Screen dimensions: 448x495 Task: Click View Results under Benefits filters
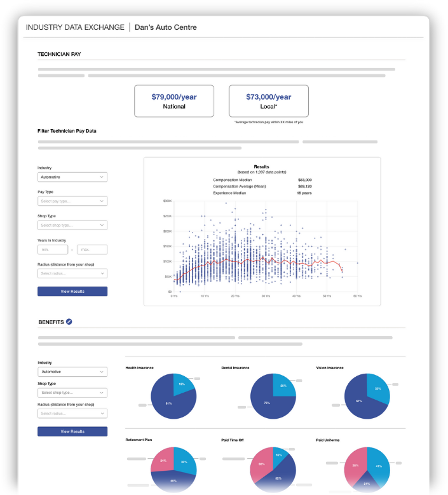point(72,431)
